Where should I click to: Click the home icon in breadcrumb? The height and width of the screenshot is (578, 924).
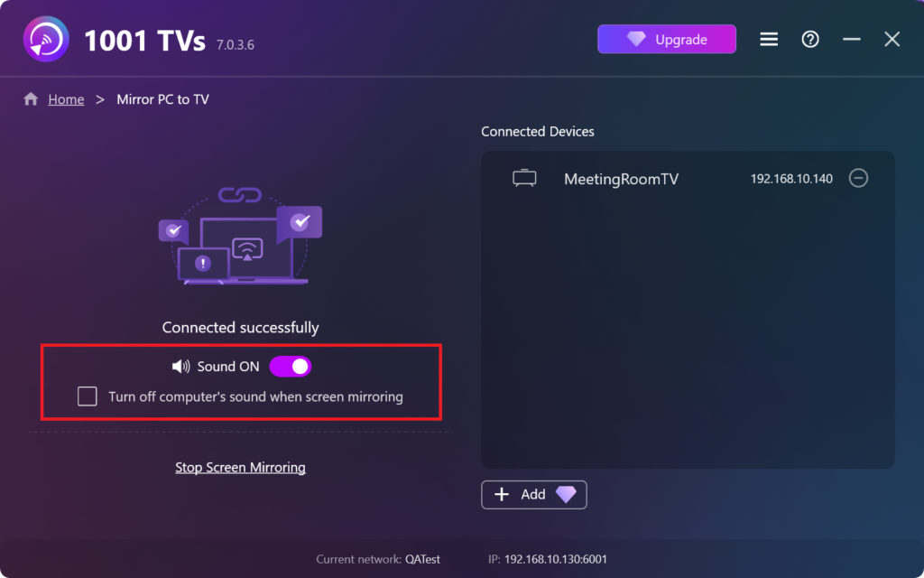(x=31, y=99)
